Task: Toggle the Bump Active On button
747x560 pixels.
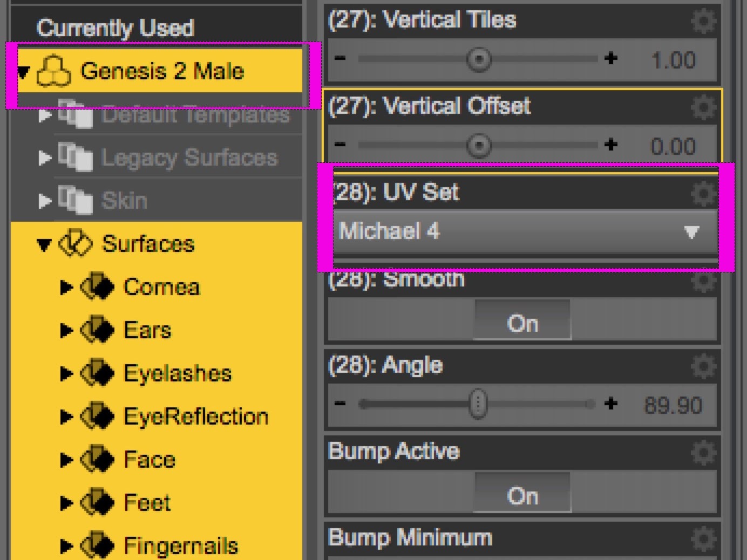Action: coord(522,496)
